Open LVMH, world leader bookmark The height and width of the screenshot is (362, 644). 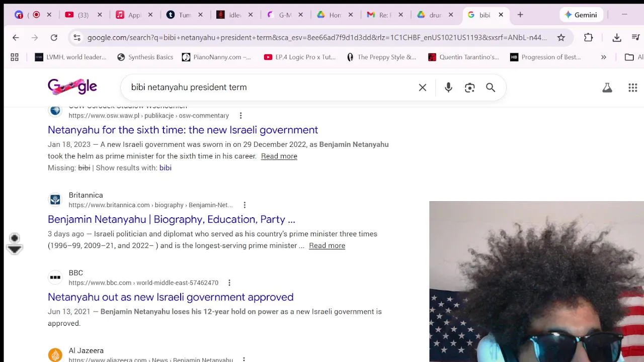pos(70,57)
